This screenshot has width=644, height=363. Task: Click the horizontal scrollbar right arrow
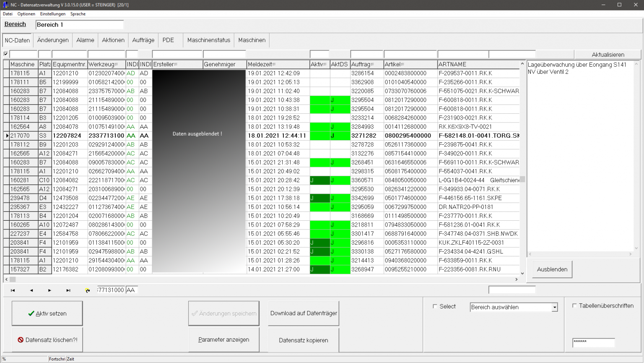pyautogui.click(x=517, y=279)
